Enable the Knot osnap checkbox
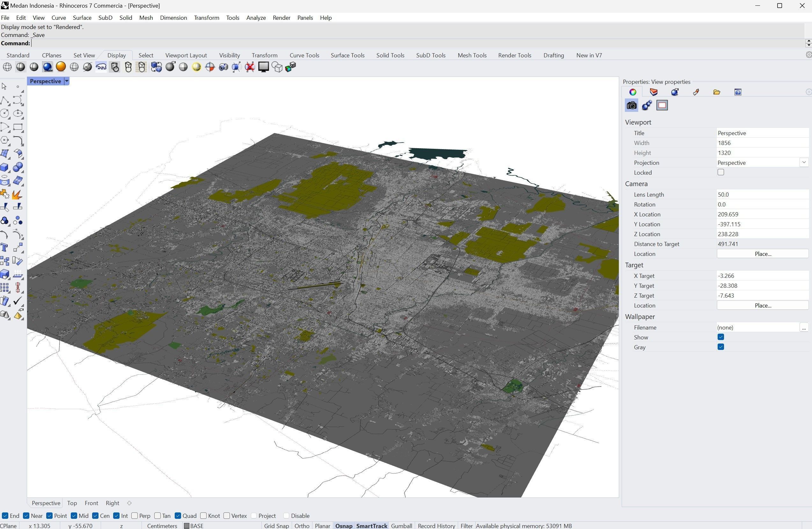The height and width of the screenshot is (529, 812). coord(203,515)
